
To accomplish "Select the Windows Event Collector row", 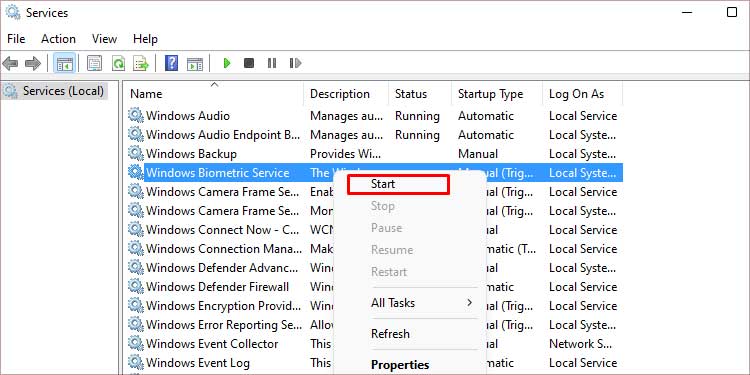I will (374, 343).
